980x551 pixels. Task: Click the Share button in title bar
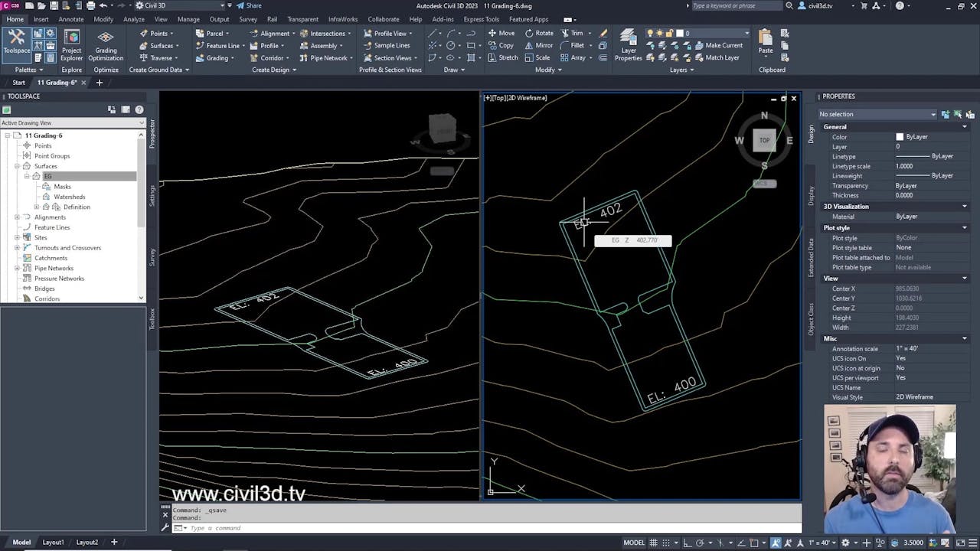point(249,5)
